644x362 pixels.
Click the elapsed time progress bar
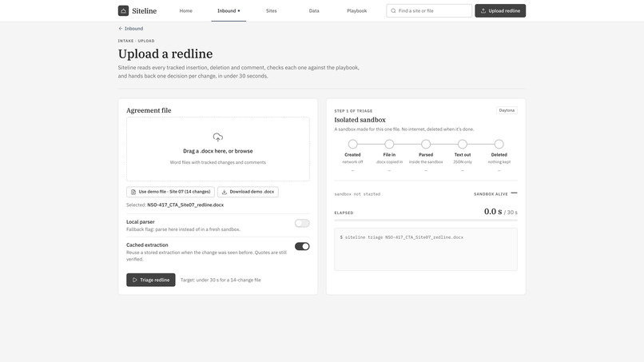pos(426,221)
